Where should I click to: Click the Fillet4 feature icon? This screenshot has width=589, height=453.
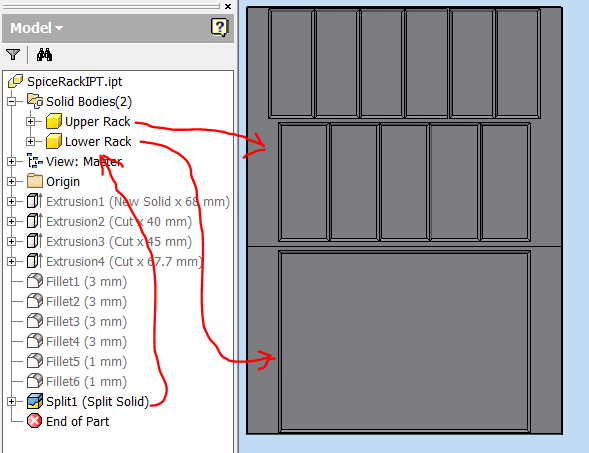35,341
